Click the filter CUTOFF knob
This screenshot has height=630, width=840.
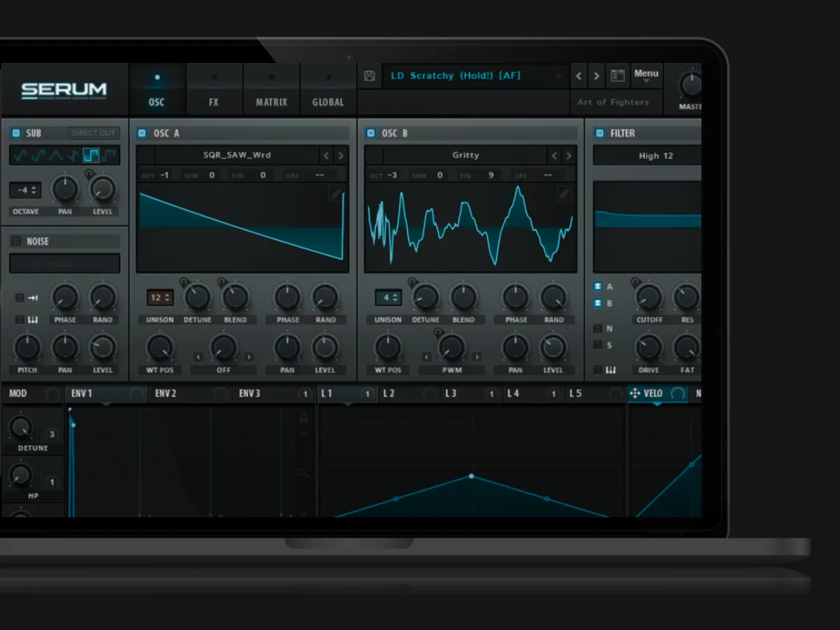pyautogui.click(x=649, y=297)
